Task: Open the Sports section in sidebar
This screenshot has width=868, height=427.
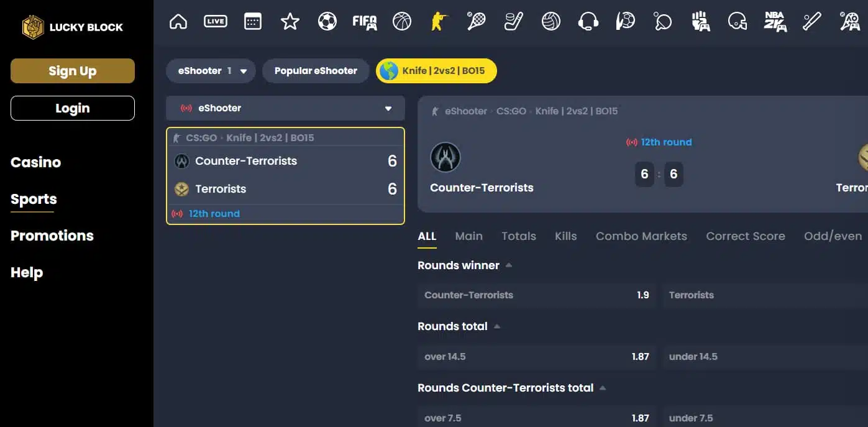Action: pos(34,200)
